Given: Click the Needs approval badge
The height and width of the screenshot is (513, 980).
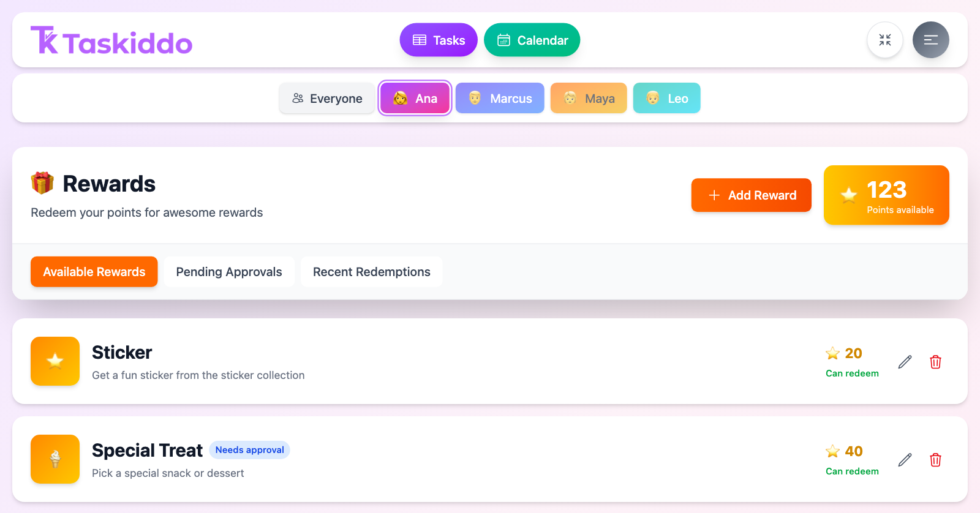Looking at the screenshot, I should 249,450.
